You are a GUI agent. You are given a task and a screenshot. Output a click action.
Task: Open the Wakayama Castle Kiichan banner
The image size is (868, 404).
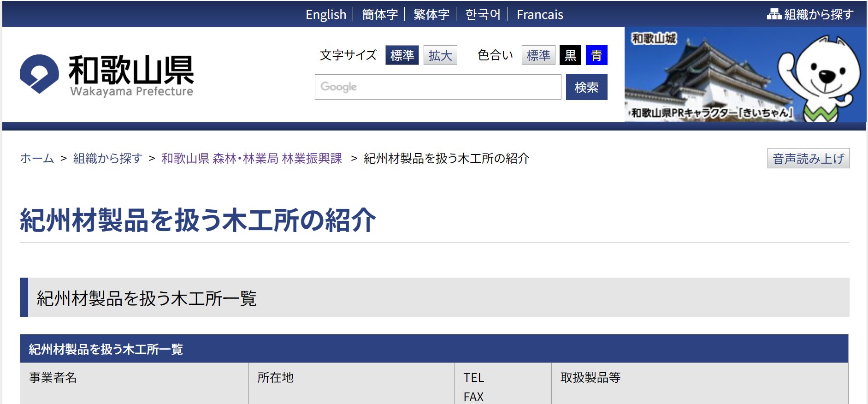tap(745, 74)
